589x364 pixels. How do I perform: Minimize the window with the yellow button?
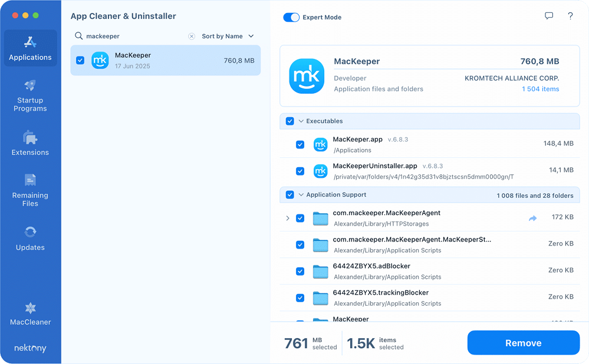pos(25,15)
